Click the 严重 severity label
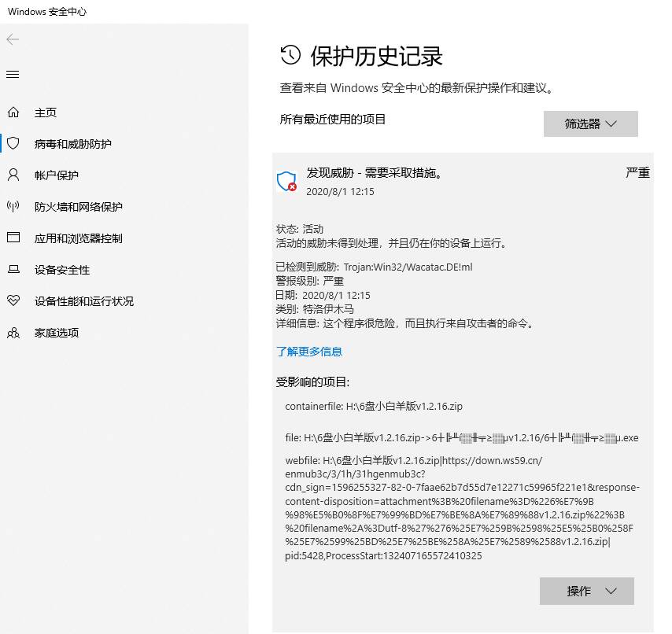672x634 pixels. [637, 172]
